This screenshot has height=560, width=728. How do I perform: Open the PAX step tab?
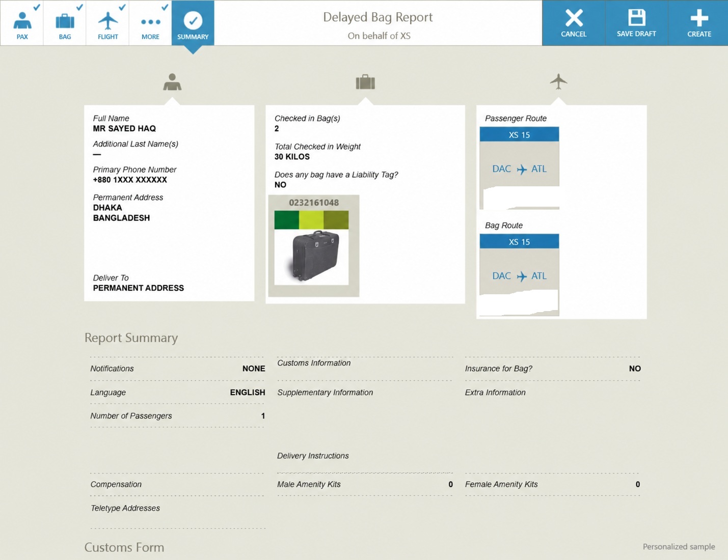pyautogui.click(x=22, y=23)
